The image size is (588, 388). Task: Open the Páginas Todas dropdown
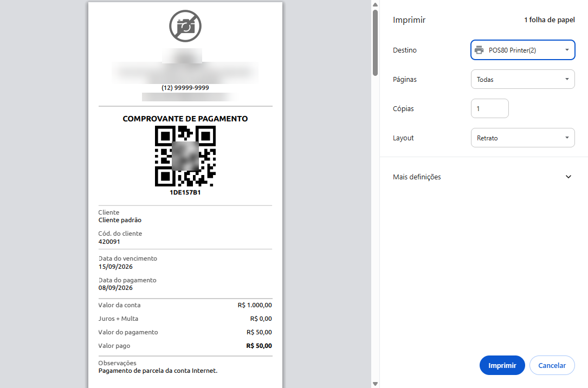point(522,79)
